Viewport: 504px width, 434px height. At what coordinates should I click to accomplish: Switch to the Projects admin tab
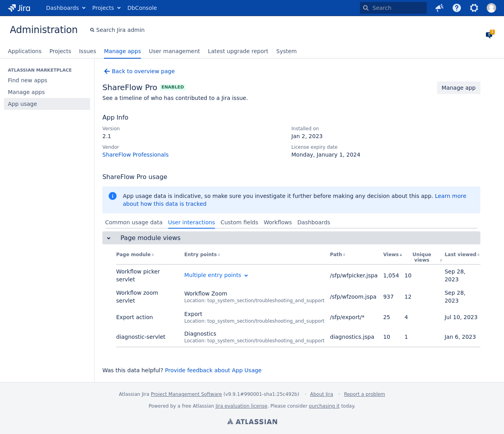tap(60, 51)
